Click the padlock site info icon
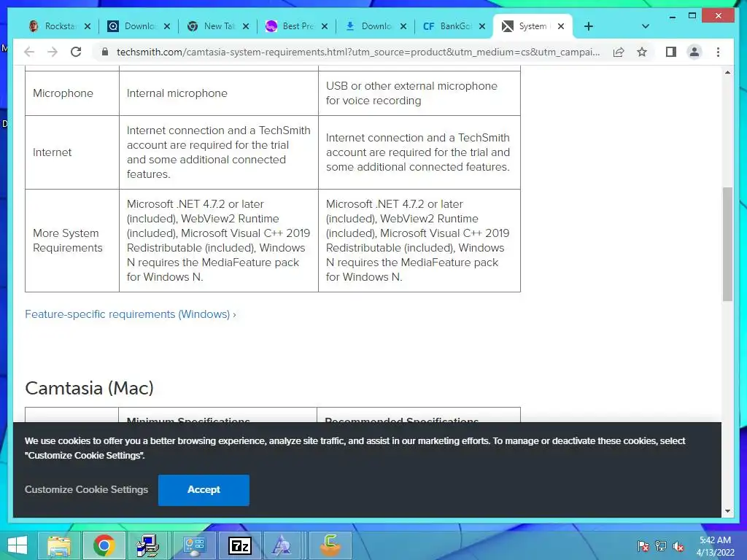747x560 pixels. (105, 52)
